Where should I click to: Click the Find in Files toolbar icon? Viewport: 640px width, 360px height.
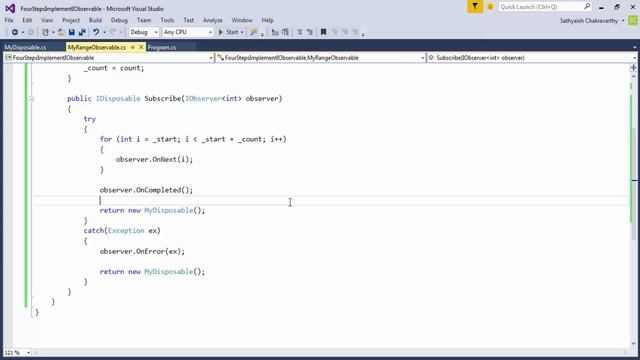coord(254,32)
